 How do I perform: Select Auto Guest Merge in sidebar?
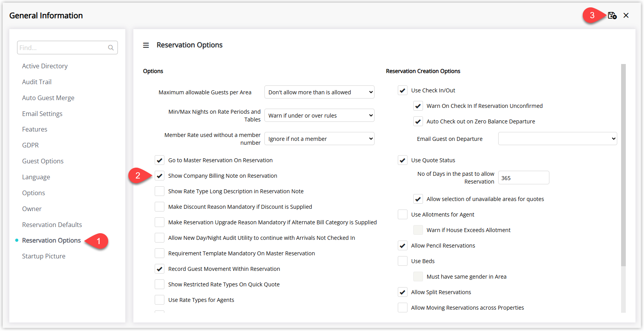point(48,98)
